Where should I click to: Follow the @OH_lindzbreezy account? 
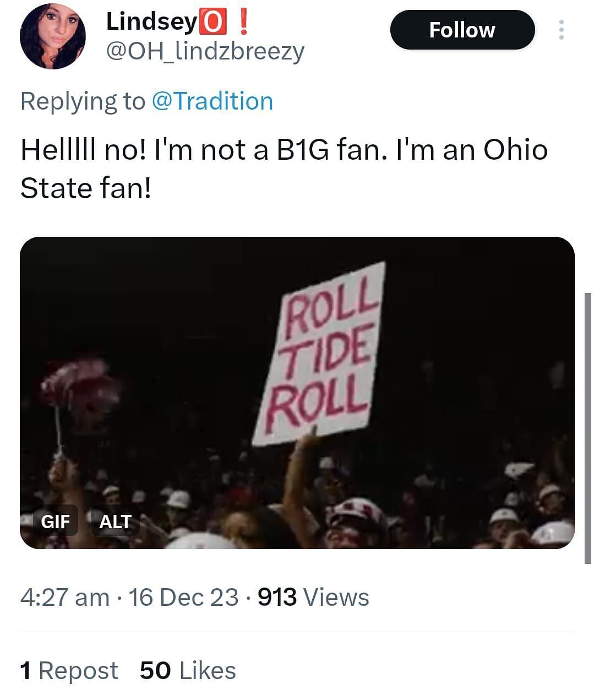tap(462, 30)
